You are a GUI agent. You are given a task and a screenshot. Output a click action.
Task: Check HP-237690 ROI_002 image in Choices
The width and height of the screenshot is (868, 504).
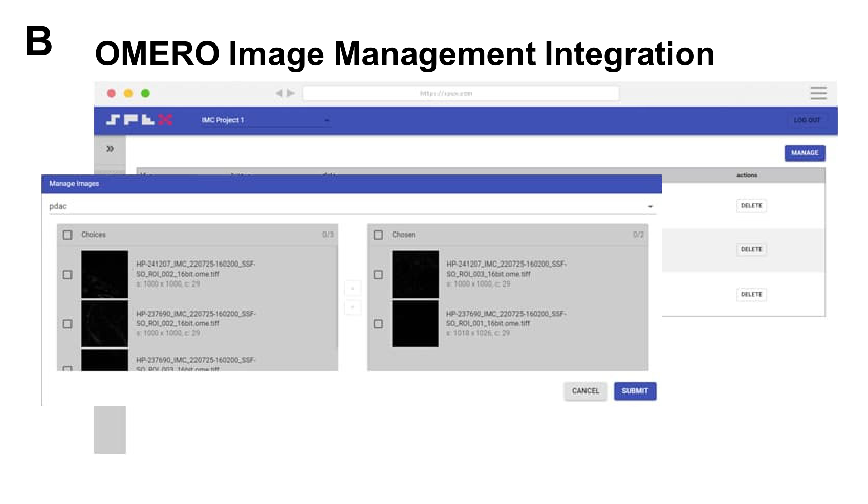click(68, 324)
